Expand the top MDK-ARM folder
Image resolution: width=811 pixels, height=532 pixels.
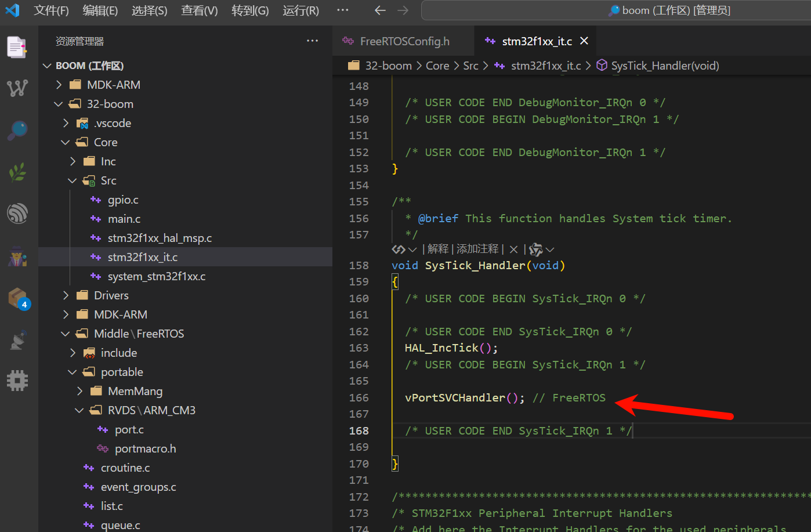point(59,85)
